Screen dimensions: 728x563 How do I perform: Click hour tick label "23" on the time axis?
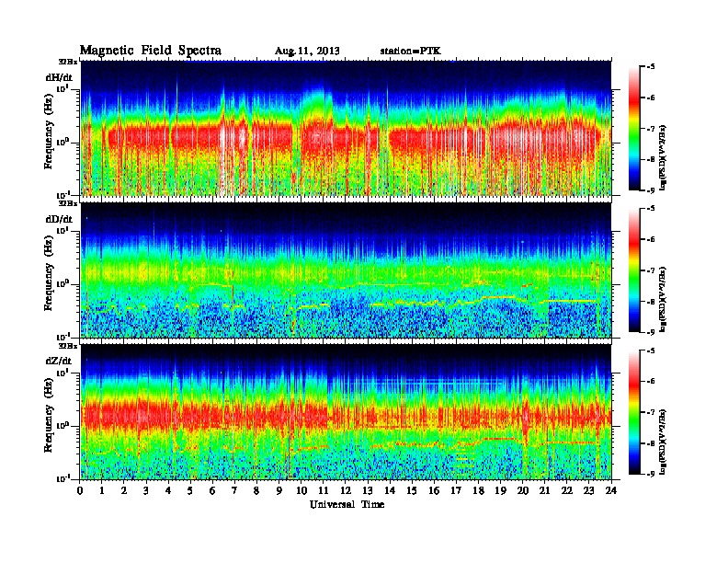pos(589,491)
